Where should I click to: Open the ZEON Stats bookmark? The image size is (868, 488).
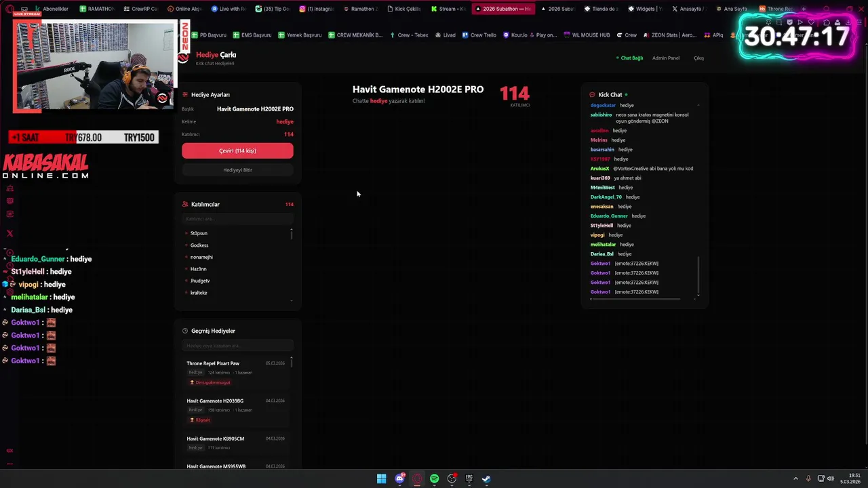click(x=669, y=35)
